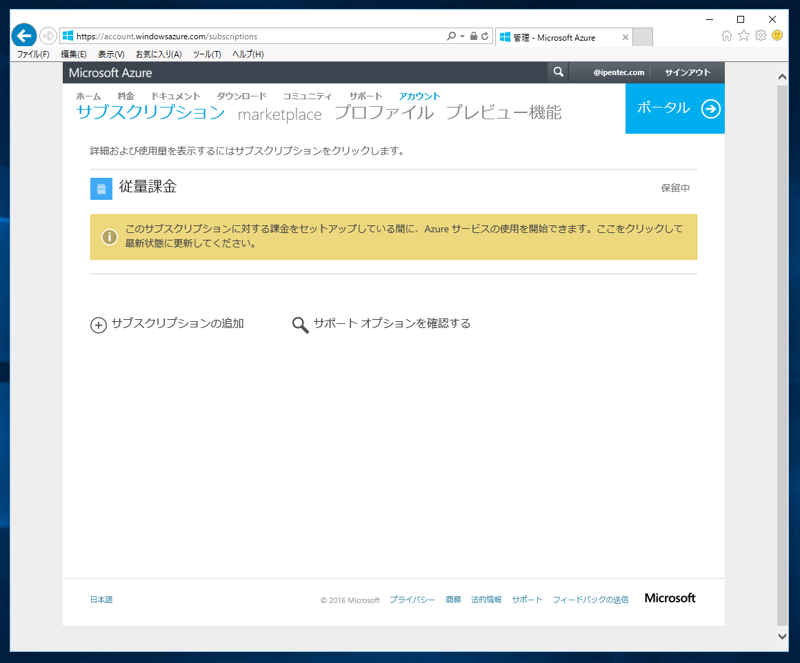Click the ポータル portal button
800x663 pixels.
pos(675,108)
